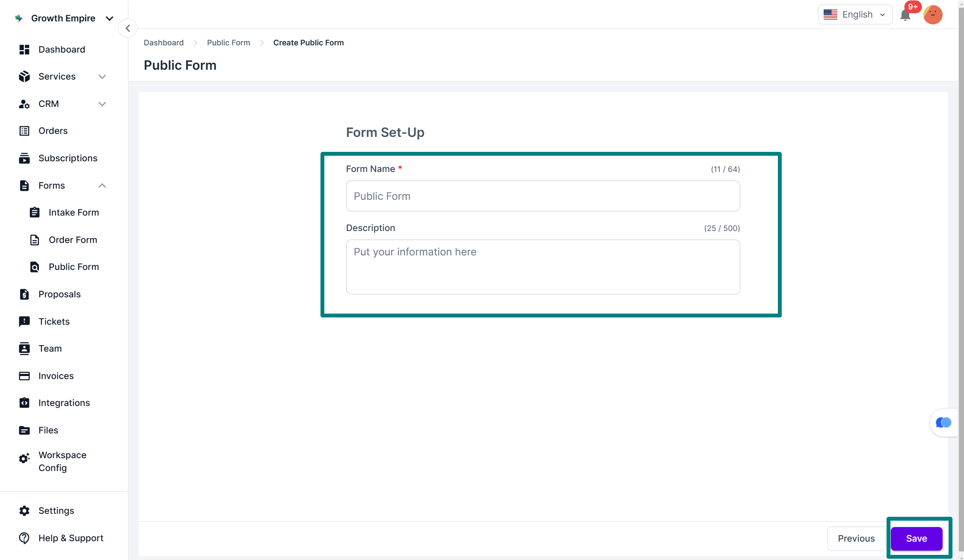Viewport: 964px width, 560px height.
Task: Open the chat widget bubble
Action: tap(943, 423)
